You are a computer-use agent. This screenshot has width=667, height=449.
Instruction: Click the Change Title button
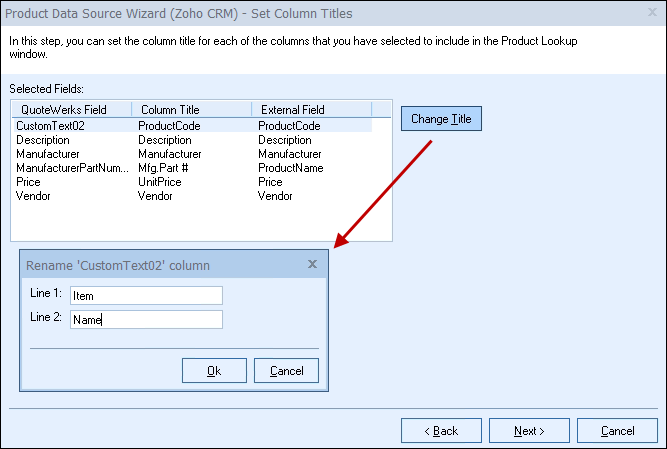point(441,119)
